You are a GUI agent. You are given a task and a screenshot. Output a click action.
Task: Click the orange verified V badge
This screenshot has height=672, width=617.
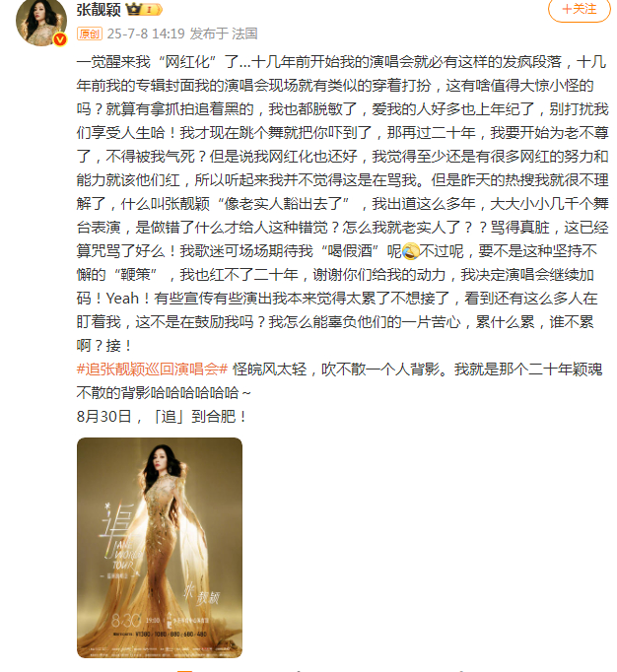[x=60, y=39]
